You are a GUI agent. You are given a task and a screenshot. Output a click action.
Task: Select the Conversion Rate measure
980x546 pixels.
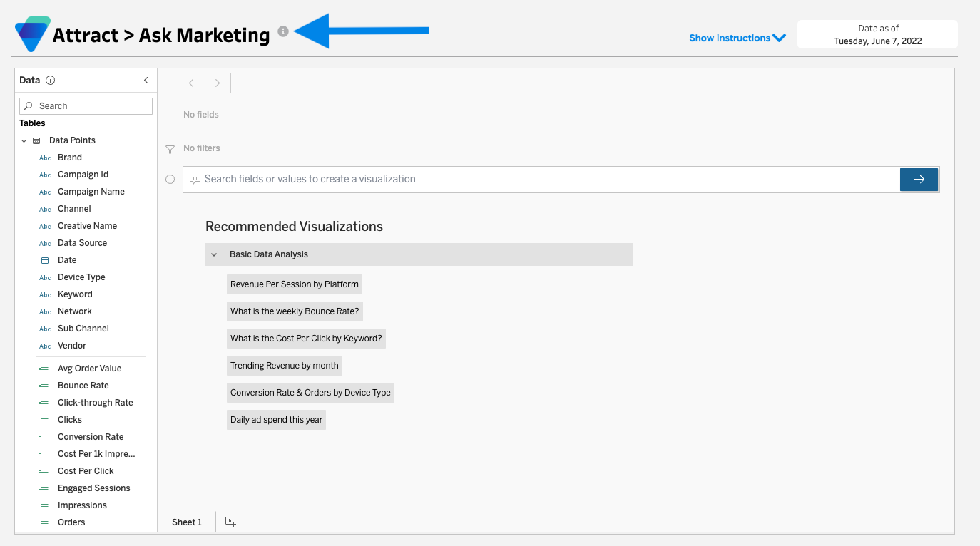[x=91, y=437]
